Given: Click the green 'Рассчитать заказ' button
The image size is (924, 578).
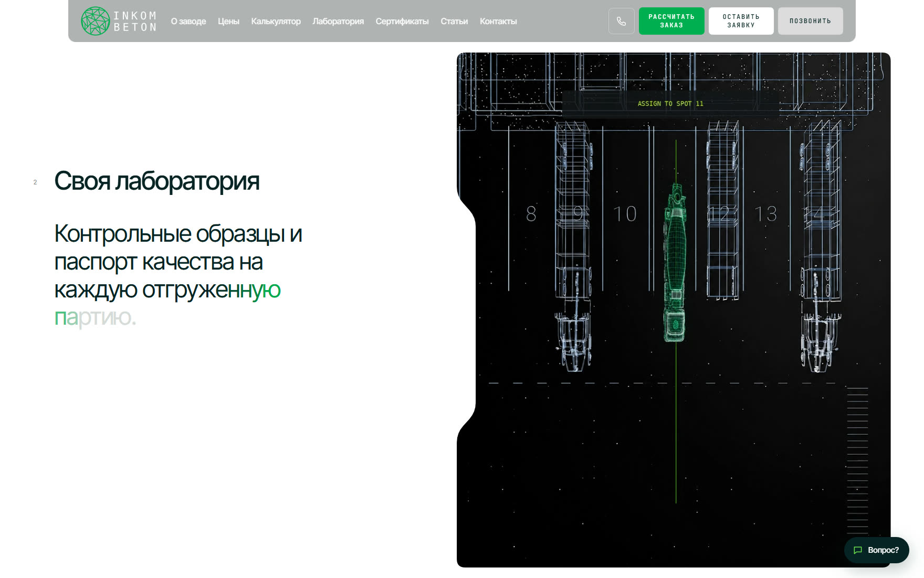Looking at the screenshot, I should click(671, 21).
